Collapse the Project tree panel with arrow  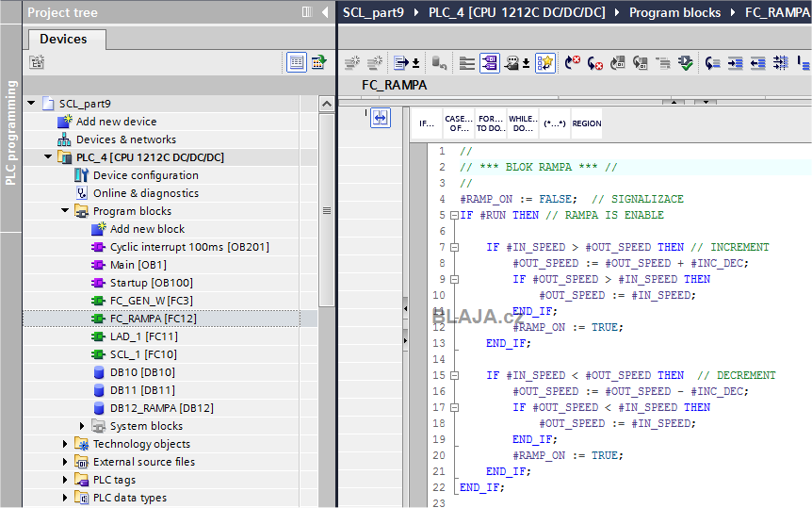(324, 12)
